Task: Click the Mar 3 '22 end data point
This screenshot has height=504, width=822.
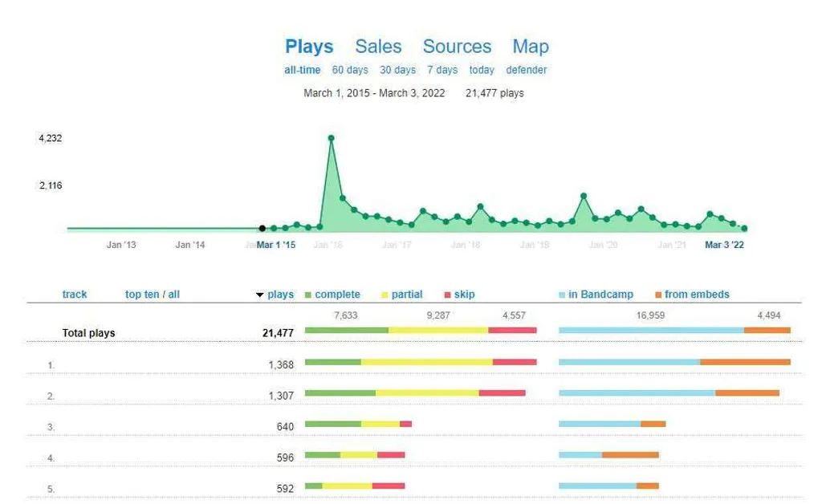Action: tap(744, 228)
